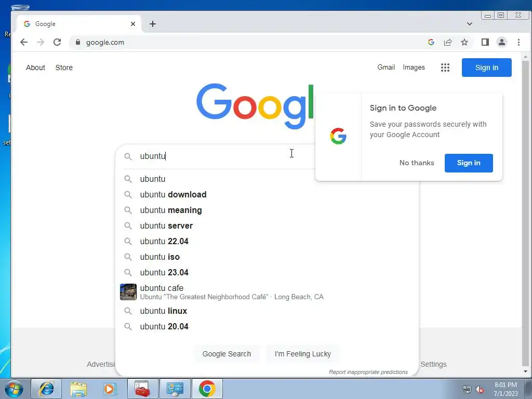
Task: Select 'ubuntu 23.04' suggestion
Action: click(x=267, y=272)
